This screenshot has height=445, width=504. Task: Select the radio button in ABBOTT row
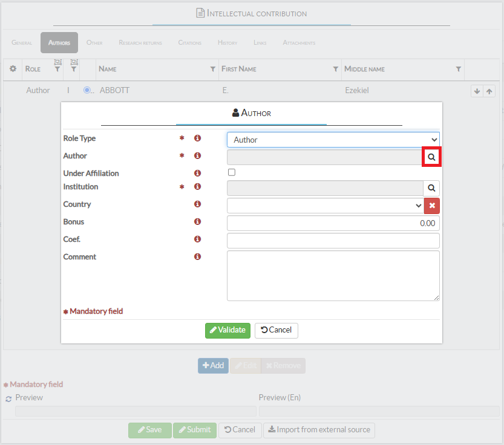(x=87, y=91)
